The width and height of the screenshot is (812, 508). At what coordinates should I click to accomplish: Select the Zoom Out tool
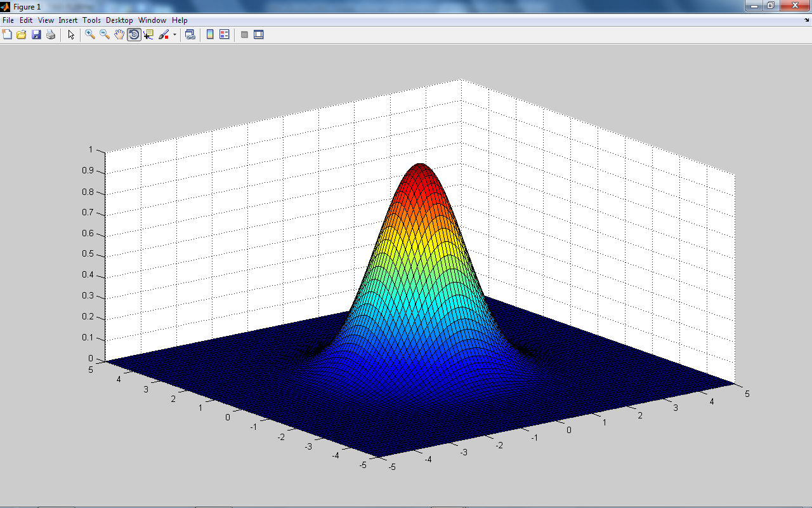pos(105,34)
